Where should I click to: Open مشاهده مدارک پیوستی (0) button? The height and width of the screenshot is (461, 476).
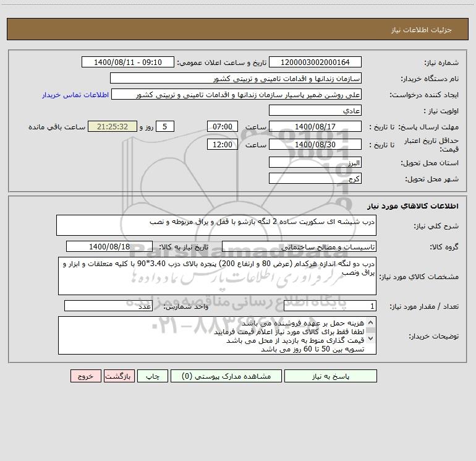226,376
